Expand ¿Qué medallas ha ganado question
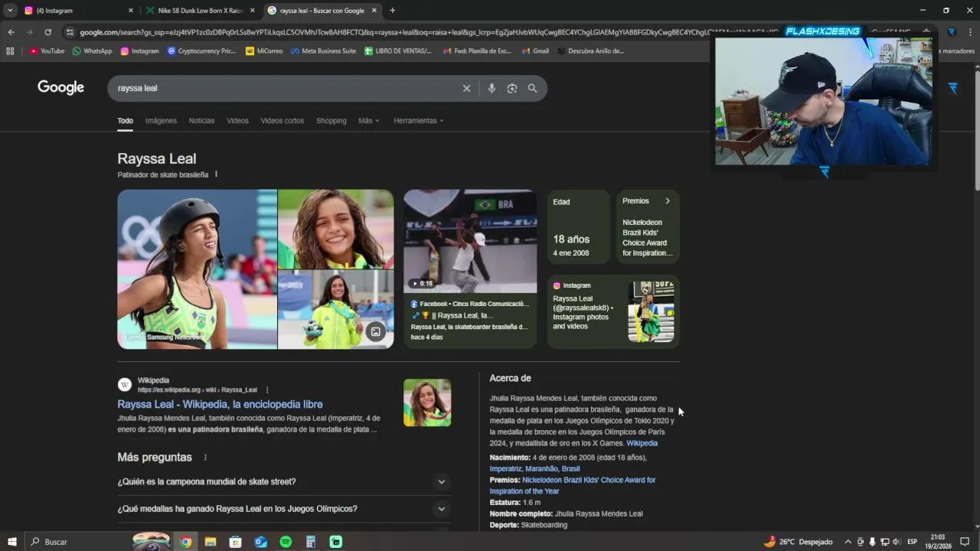980x551 pixels. pos(284,509)
